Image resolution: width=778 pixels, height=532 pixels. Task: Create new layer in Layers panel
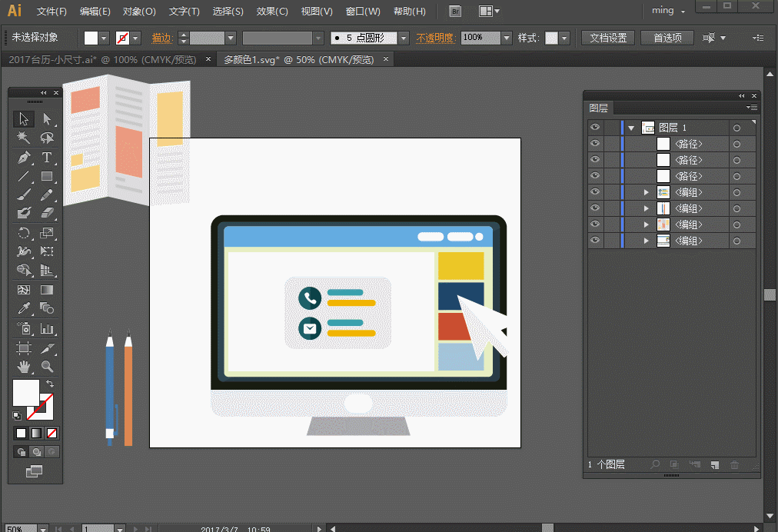click(x=714, y=465)
